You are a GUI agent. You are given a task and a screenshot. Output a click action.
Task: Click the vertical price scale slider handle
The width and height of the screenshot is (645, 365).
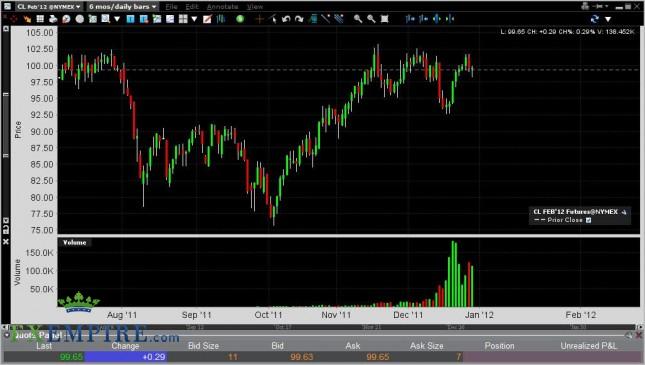click(x=6, y=125)
